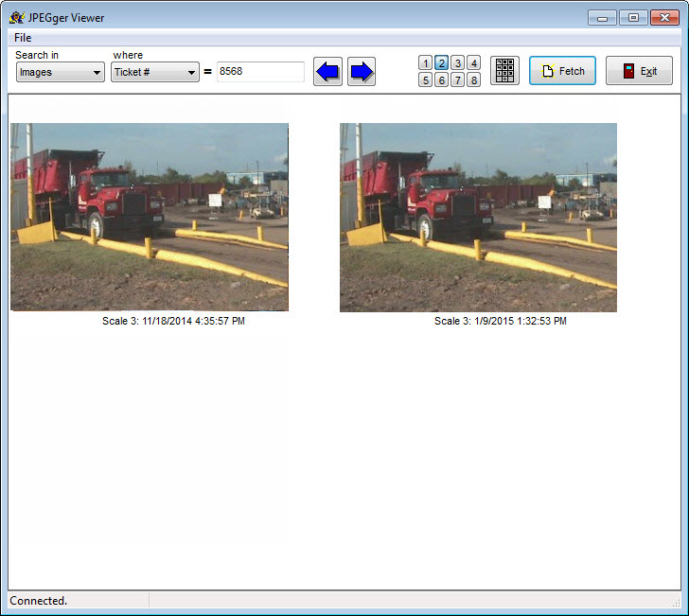
Task: Click the blue left arrow previous button
Action: (327, 71)
